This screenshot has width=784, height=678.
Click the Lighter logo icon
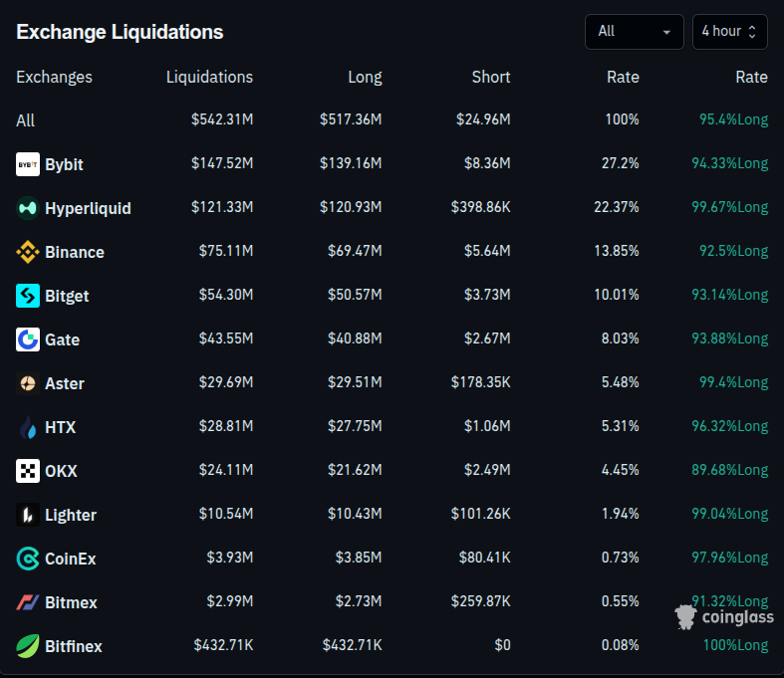28,515
